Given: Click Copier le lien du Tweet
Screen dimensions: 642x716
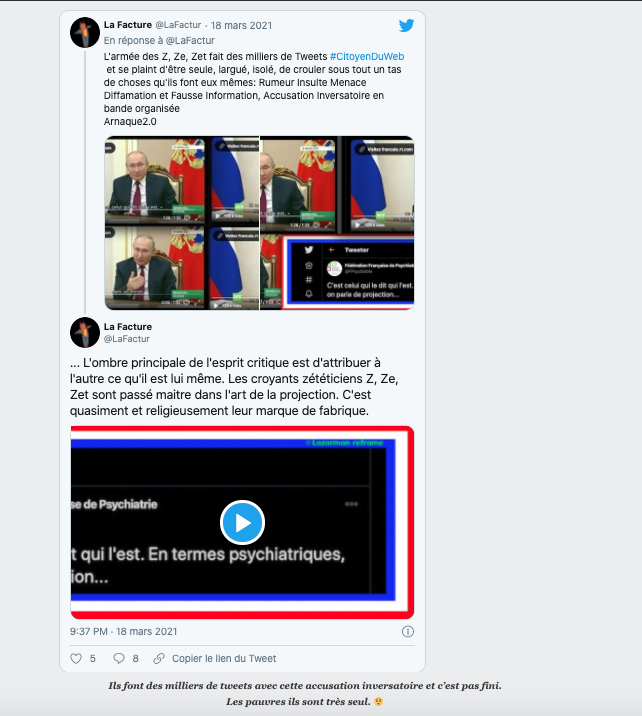Looking at the screenshot, I should 224,658.
